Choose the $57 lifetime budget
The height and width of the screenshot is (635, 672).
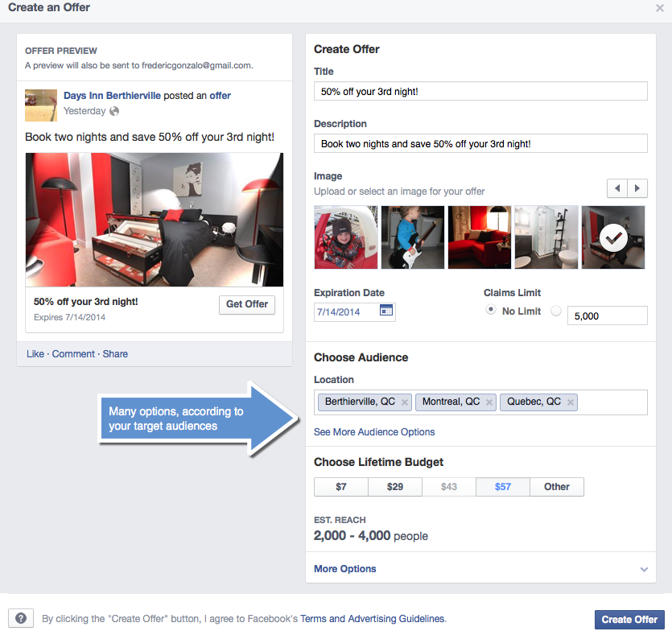[x=503, y=487]
